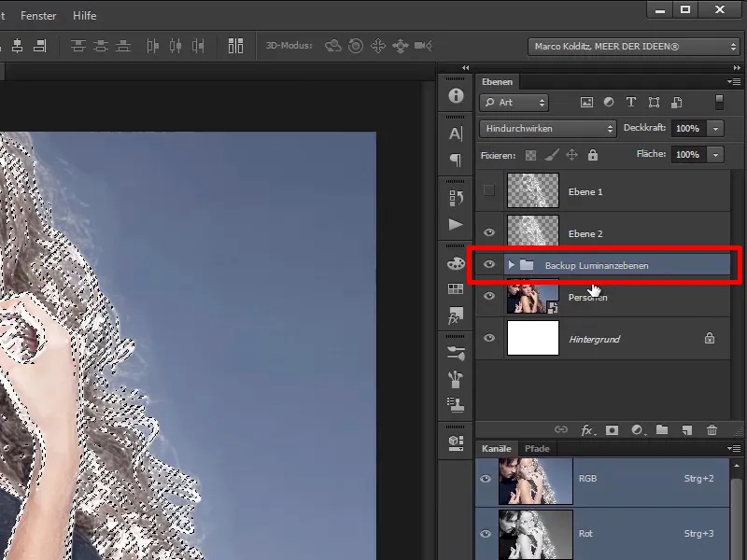The width and height of the screenshot is (747, 560).
Task: Toggle layer filtering switch on/off
Action: [719, 102]
